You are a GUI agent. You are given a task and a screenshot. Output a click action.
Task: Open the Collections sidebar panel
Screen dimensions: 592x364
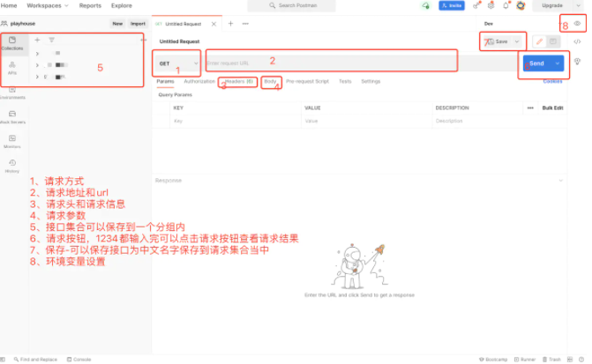[x=12, y=44]
